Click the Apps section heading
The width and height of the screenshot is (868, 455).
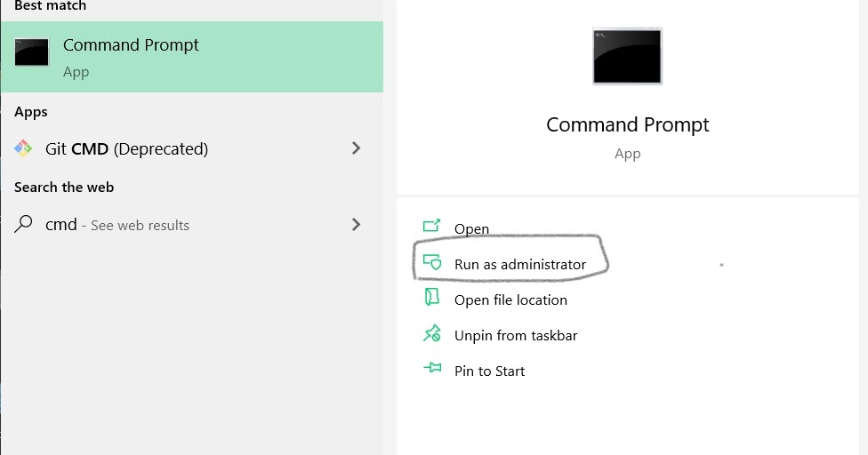tap(31, 112)
